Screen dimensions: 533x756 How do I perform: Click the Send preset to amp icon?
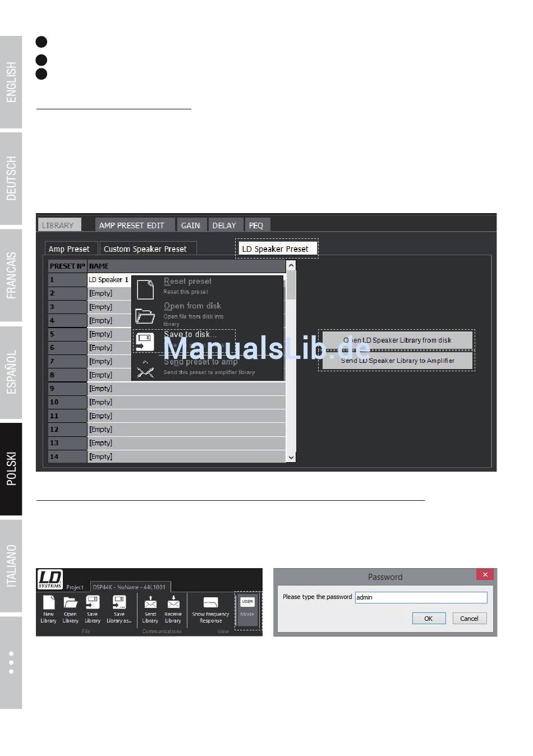tap(145, 369)
